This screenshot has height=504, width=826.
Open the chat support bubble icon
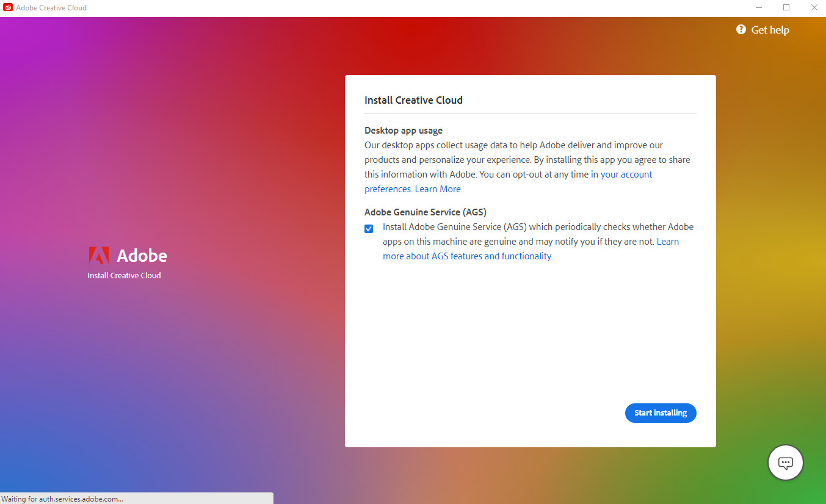785,463
